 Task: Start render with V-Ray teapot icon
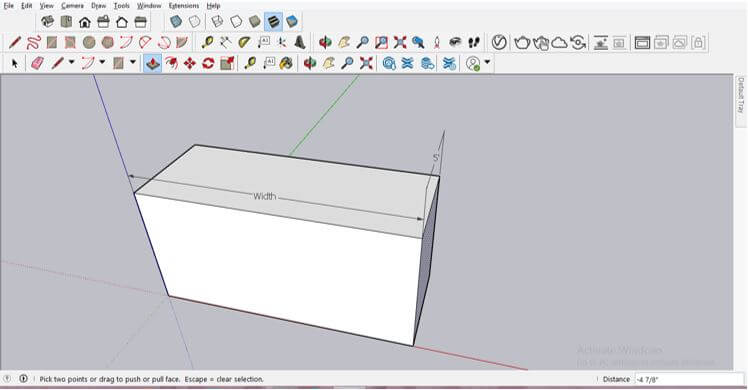(522, 43)
